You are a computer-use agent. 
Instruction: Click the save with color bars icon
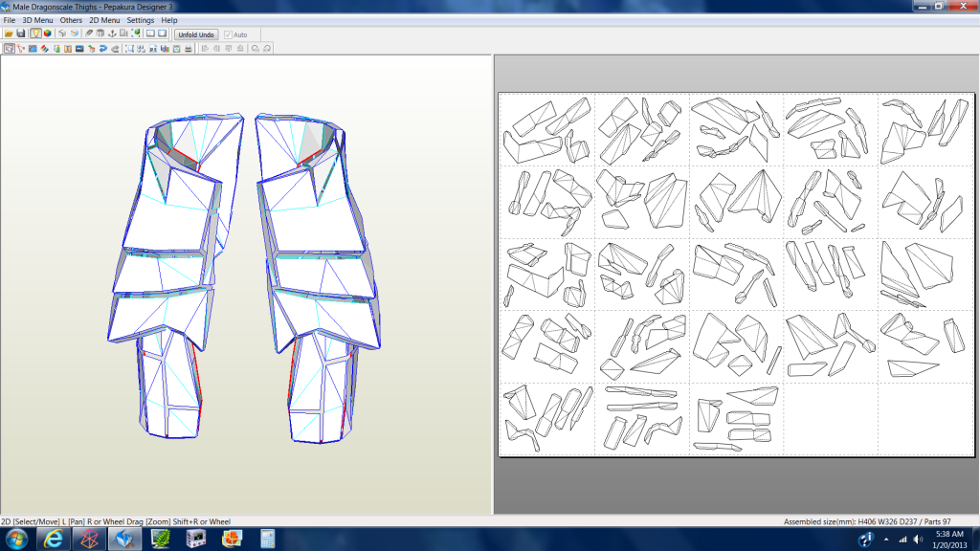(165, 49)
